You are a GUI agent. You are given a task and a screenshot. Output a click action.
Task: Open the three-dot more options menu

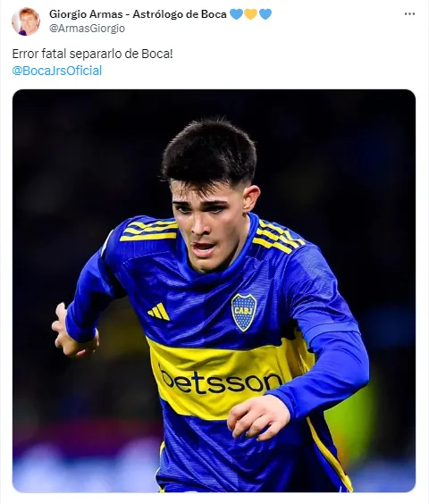point(409,14)
